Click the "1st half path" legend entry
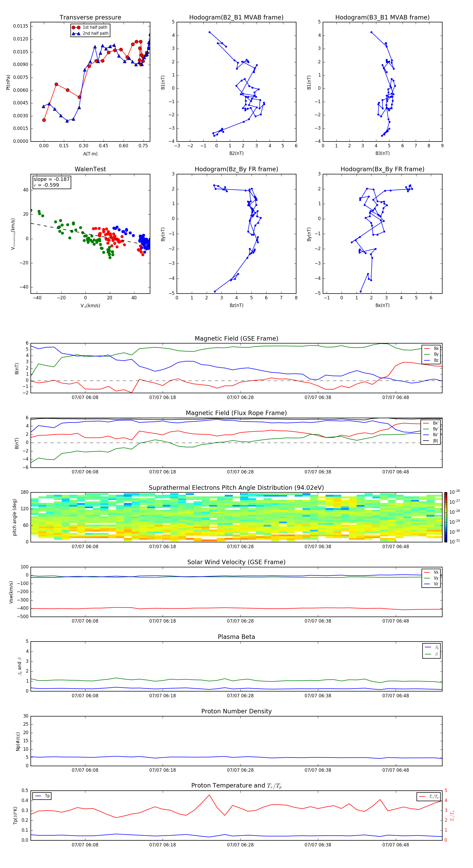This screenshot has height=868, width=473. pos(90,27)
